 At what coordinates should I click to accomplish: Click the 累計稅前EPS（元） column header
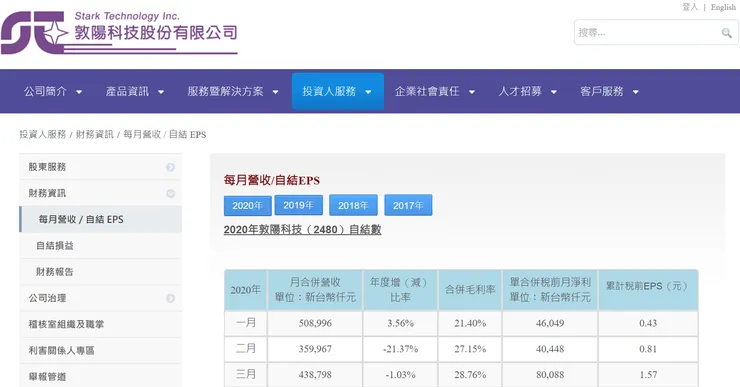(x=648, y=290)
